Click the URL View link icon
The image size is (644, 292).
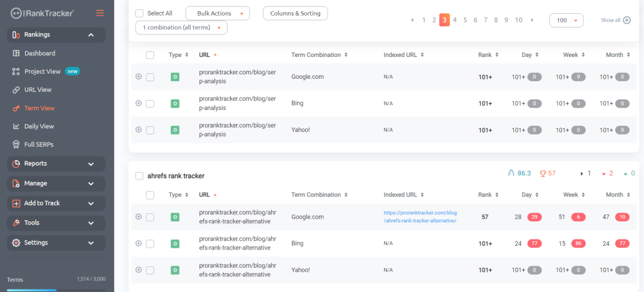[x=16, y=89]
